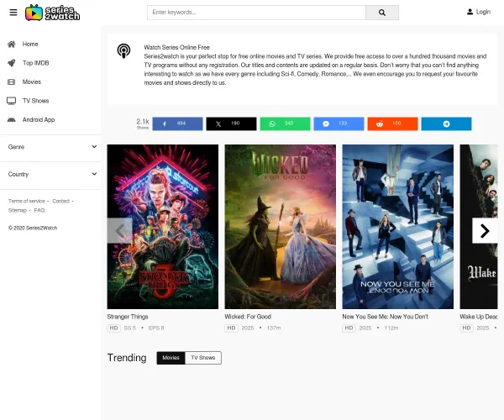Click the Series2Watch logo
The width and height of the screenshot is (504, 420).
point(52,13)
